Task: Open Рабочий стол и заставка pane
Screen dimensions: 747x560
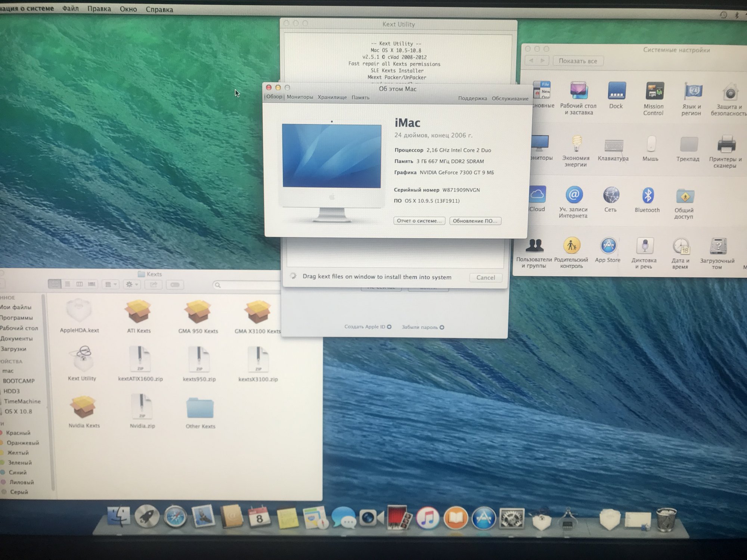Action: (579, 98)
